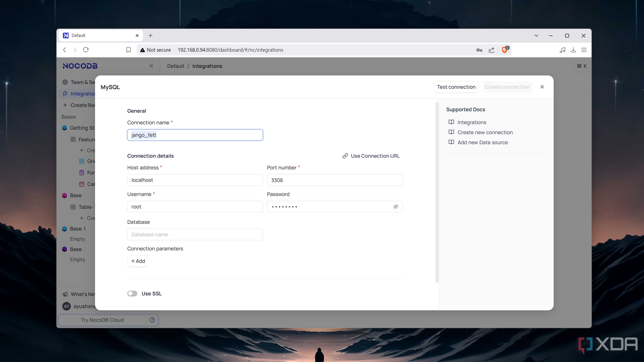Open Create new connection docs link

click(480, 132)
